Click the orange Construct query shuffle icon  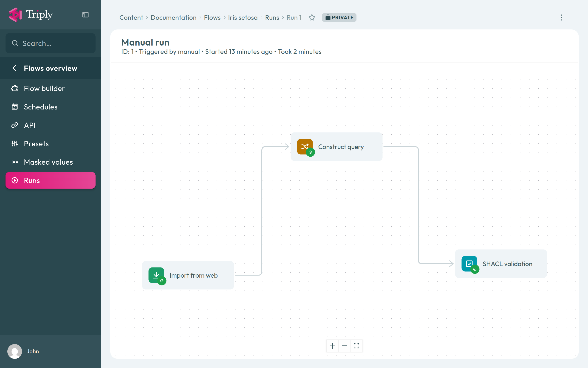(x=305, y=146)
